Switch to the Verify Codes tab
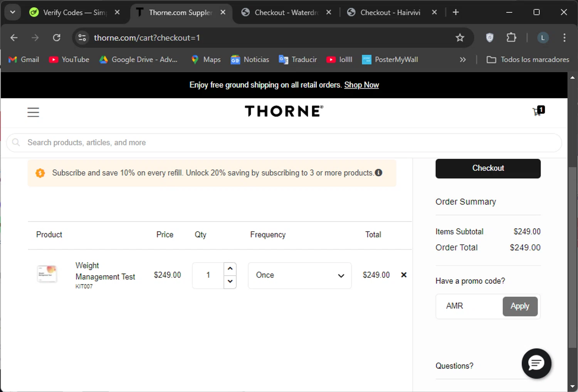The width and height of the screenshot is (578, 392). 75,12
